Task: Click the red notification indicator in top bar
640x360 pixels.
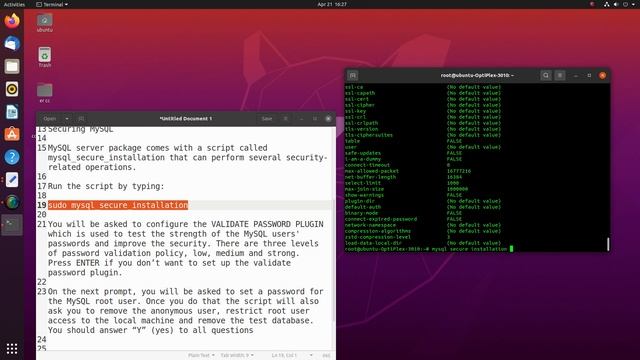Action: pos(592,4)
